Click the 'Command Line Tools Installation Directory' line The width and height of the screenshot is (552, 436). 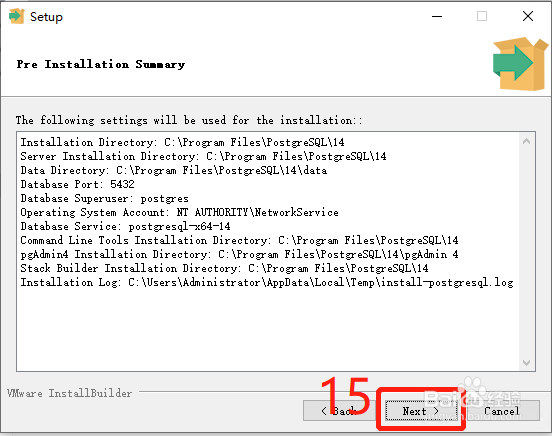[239, 240]
